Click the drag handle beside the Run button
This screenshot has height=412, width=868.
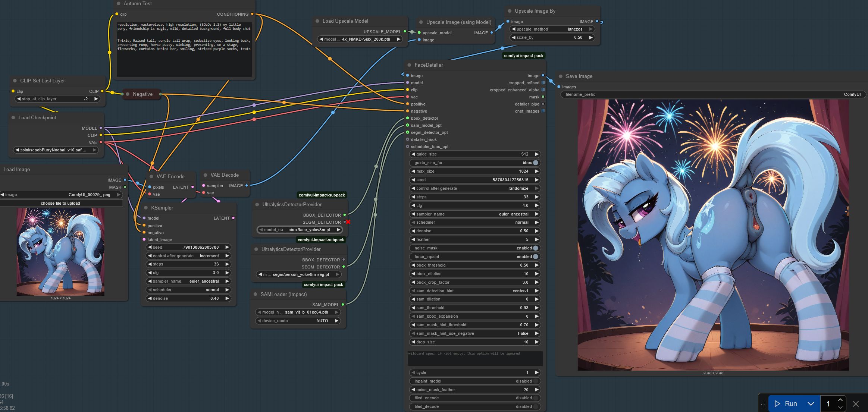763,404
